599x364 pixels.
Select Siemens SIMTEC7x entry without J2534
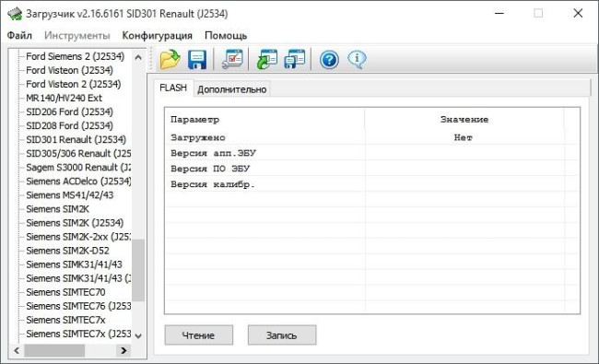(x=65, y=320)
